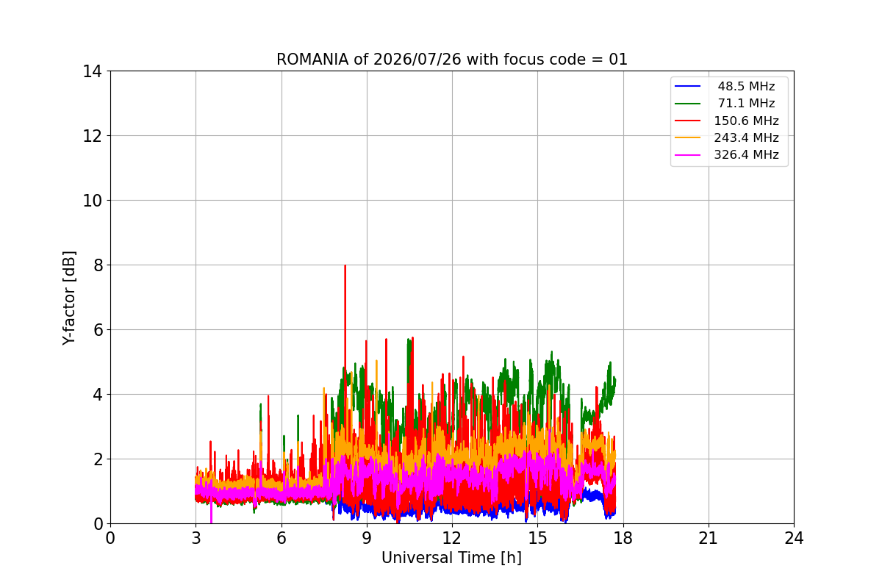
Task: Click the magenta 326.4 MHz legend line
Action: point(688,155)
